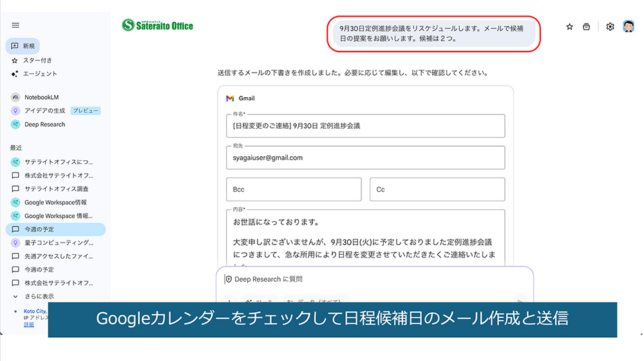Open the スター付き starred list
Screen dimensions: 644x361
[37, 60]
